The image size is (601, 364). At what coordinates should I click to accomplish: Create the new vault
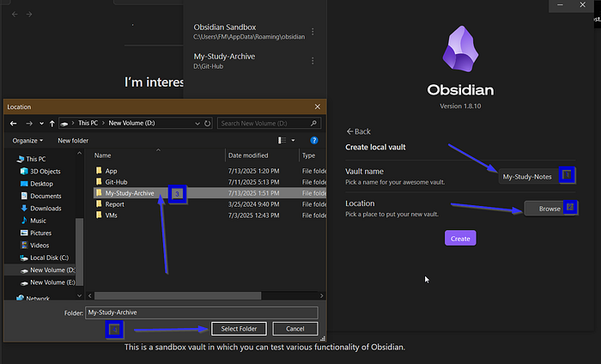(x=460, y=239)
